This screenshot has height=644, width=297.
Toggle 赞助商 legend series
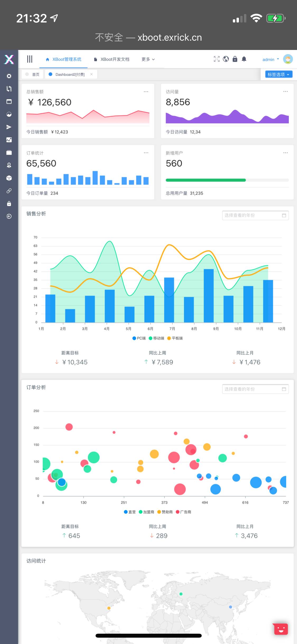tap(165, 512)
